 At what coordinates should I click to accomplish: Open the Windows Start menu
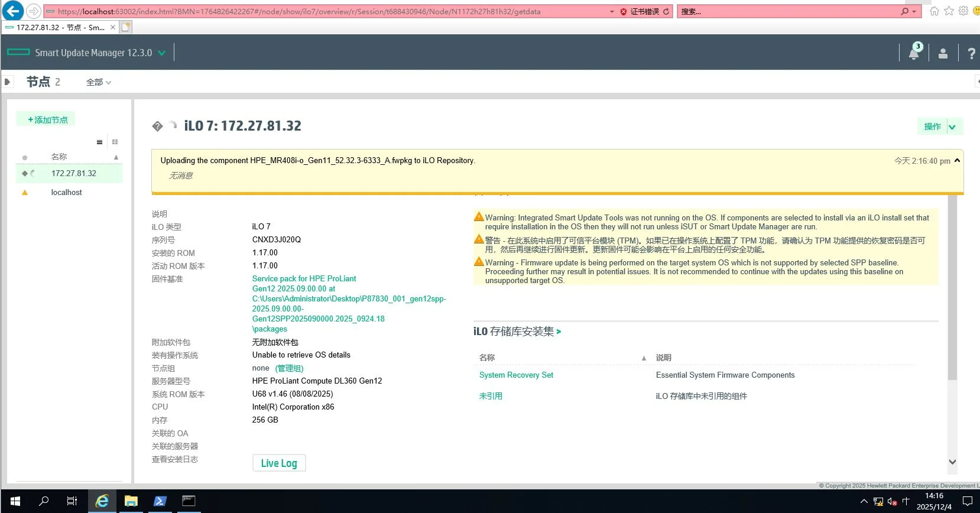tap(15, 501)
